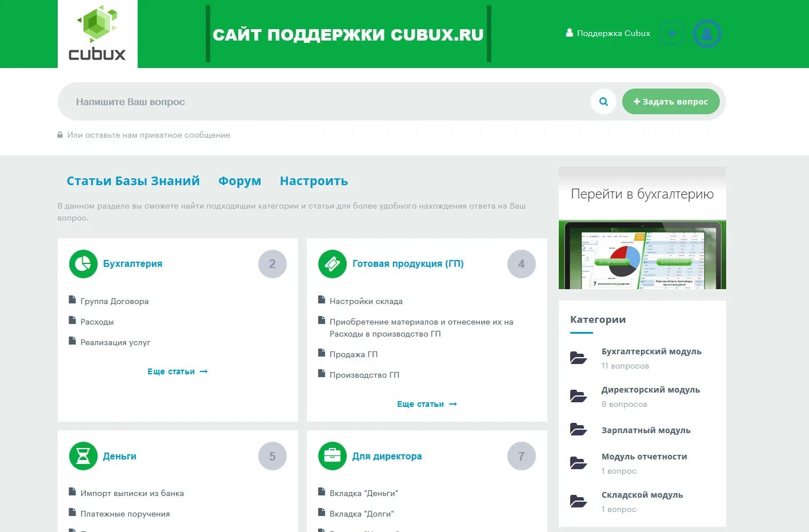Screen dimensions: 809x532
Task: Open the Вкладка "Долги" article
Action: 362,514
